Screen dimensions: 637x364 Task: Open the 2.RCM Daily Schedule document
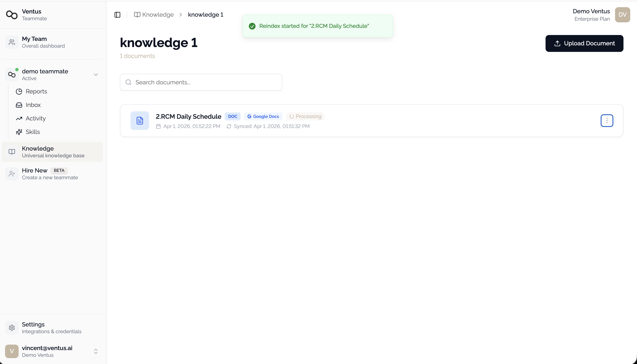point(188,116)
